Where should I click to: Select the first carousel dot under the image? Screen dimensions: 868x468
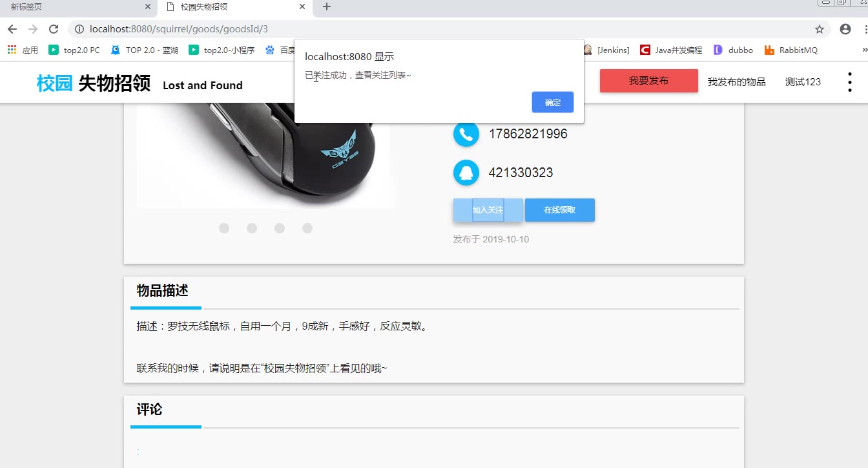click(224, 228)
